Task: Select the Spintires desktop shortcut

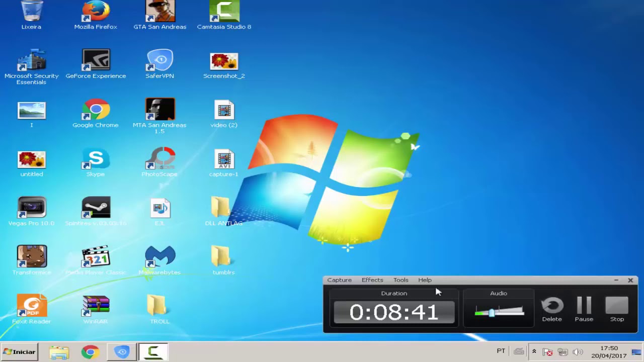Action: pos(96,211)
